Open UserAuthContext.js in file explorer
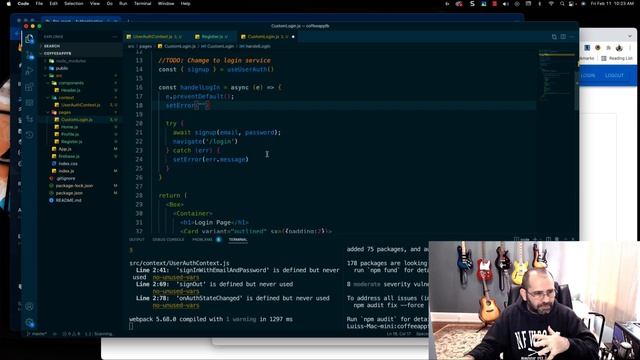The image size is (640, 360). tap(80, 105)
